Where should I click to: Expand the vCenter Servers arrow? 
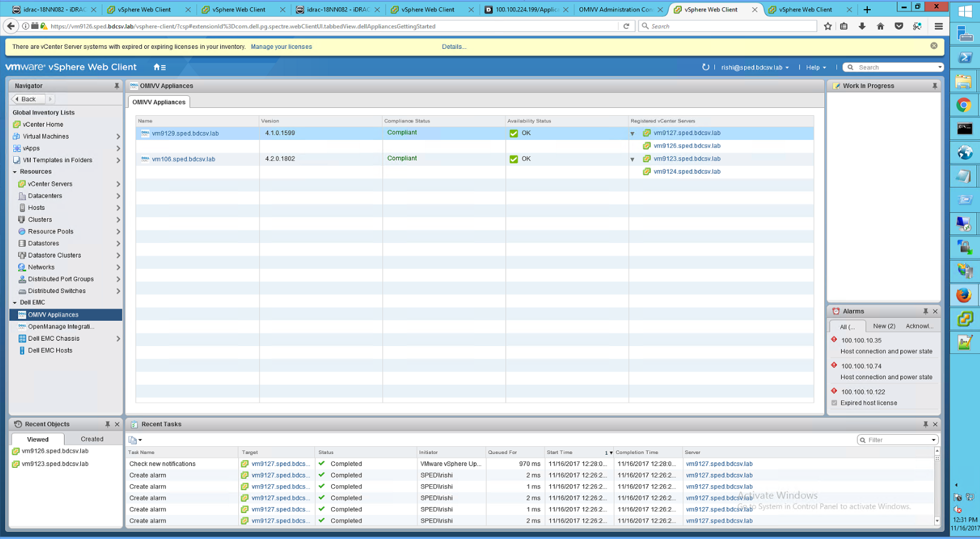click(118, 184)
